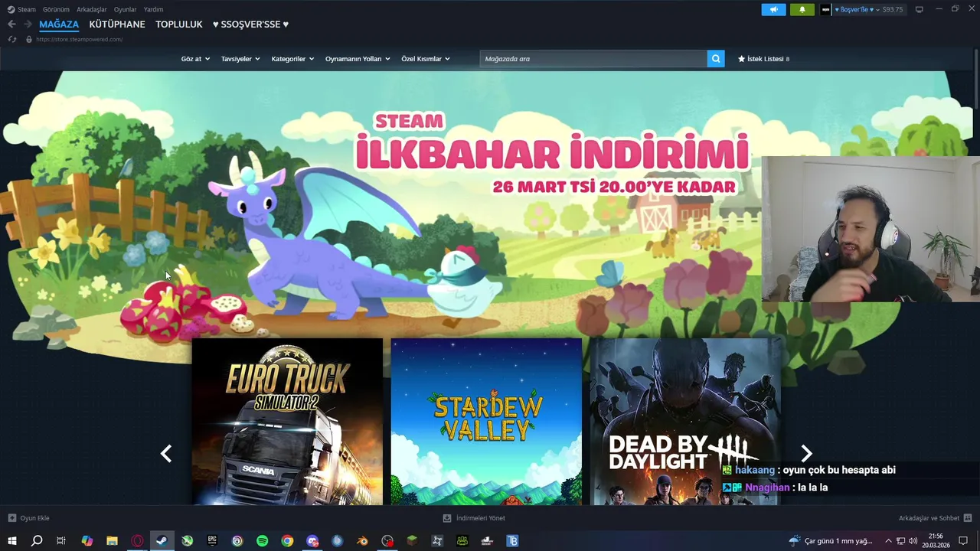Open Big Picture mode monitor icon
980x551 pixels.
click(919, 9)
